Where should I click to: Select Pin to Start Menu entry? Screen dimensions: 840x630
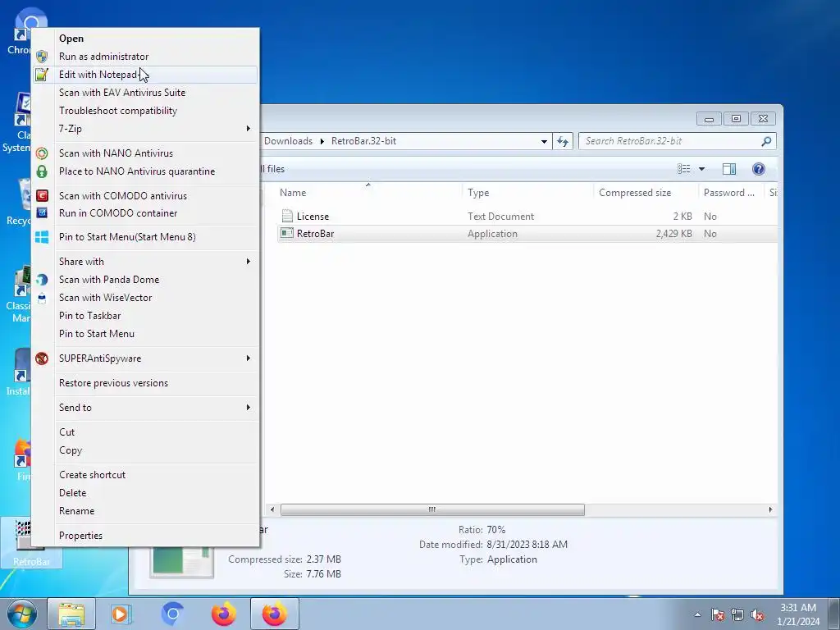[97, 334]
